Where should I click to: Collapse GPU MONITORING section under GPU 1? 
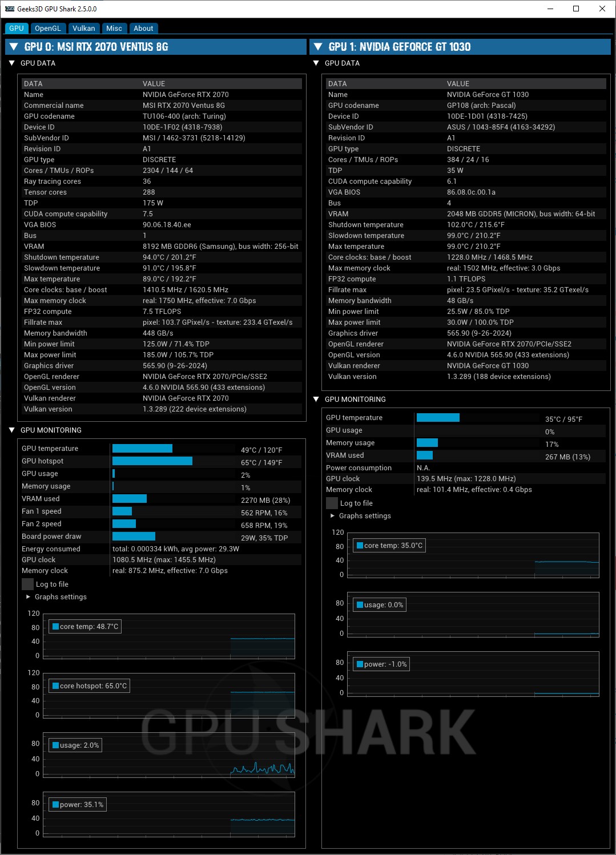(x=316, y=400)
